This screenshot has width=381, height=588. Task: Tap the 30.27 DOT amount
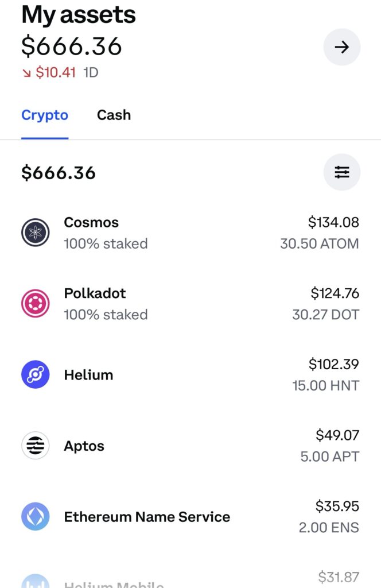[x=325, y=314]
